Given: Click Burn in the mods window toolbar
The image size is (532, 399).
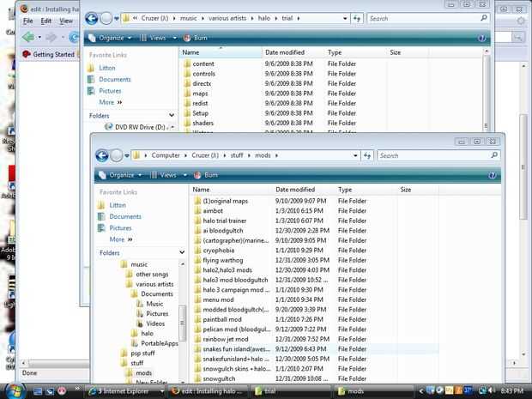Looking at the screenshot, I should [206, 175].
